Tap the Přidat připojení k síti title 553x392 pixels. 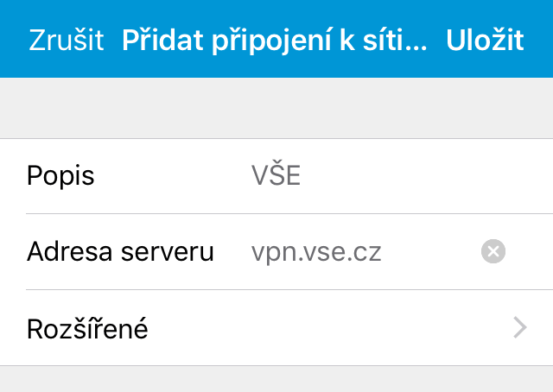[275, 41]
